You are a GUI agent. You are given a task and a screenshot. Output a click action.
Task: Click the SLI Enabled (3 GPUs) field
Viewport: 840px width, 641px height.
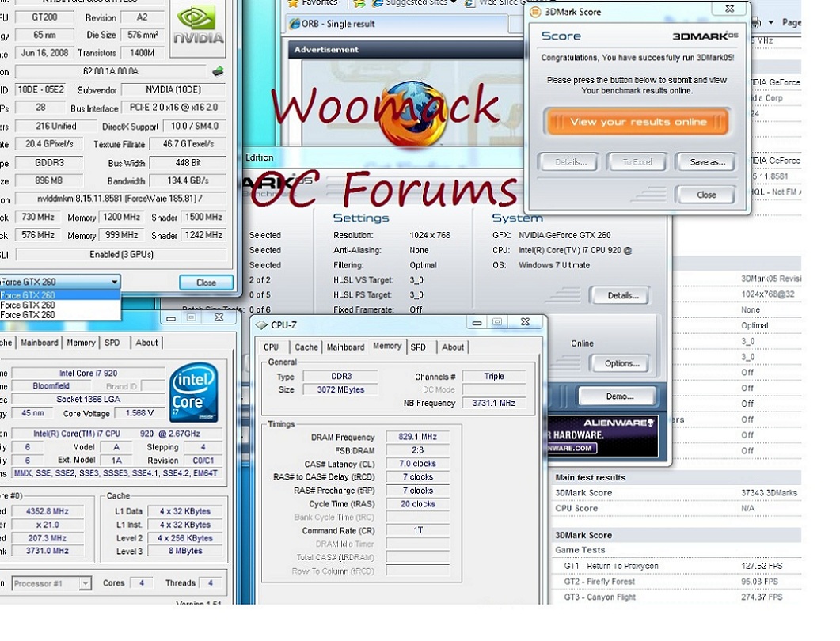pyautogui.click(x=121, y=254)
